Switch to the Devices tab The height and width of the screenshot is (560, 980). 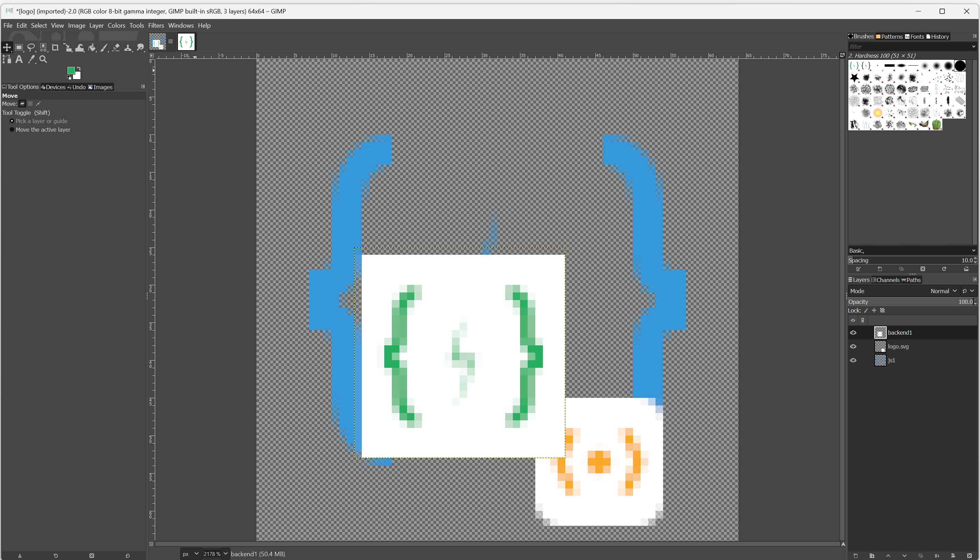(54, 87)
